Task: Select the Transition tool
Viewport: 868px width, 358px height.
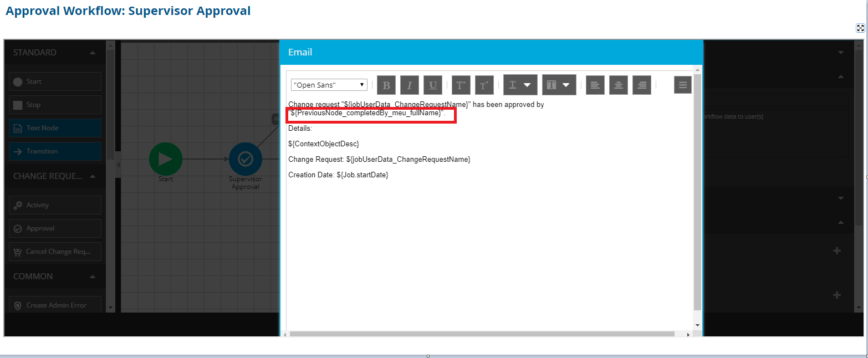Action: (54, 151)
